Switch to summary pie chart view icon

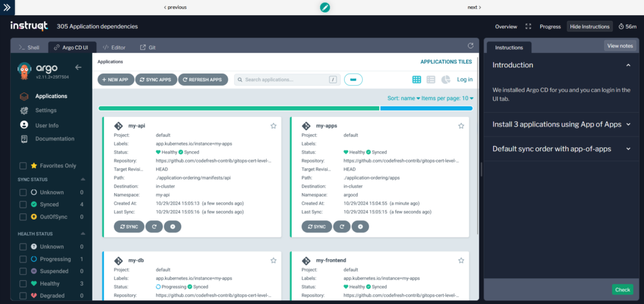tap(446, 80)
